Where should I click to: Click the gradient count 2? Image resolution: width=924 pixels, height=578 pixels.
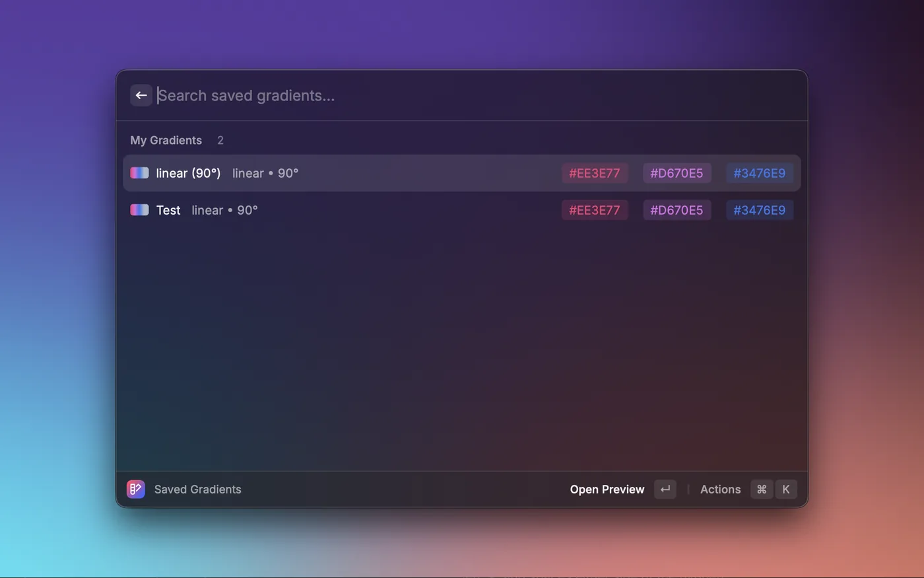tap(220, 140)
